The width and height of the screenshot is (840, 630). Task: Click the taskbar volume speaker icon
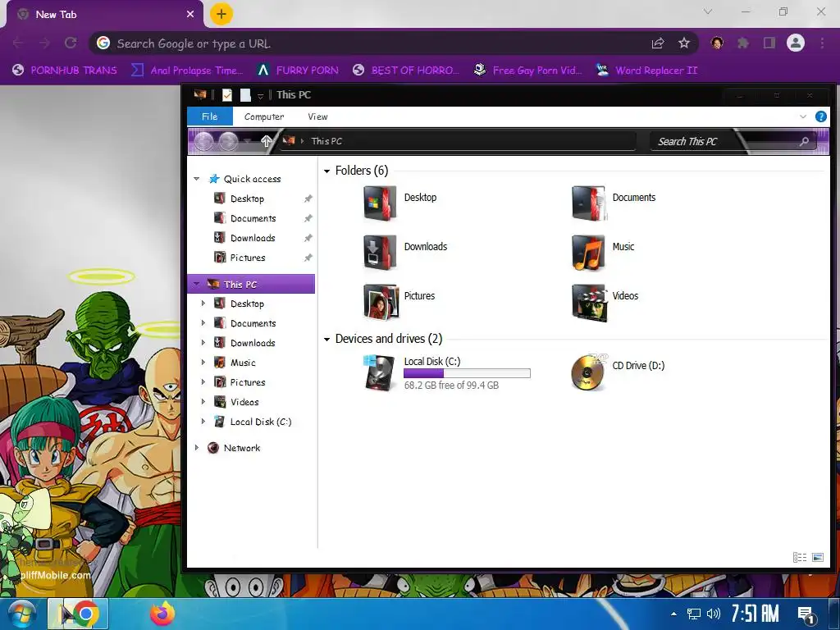pyautogui.click(x=714, y=614)
